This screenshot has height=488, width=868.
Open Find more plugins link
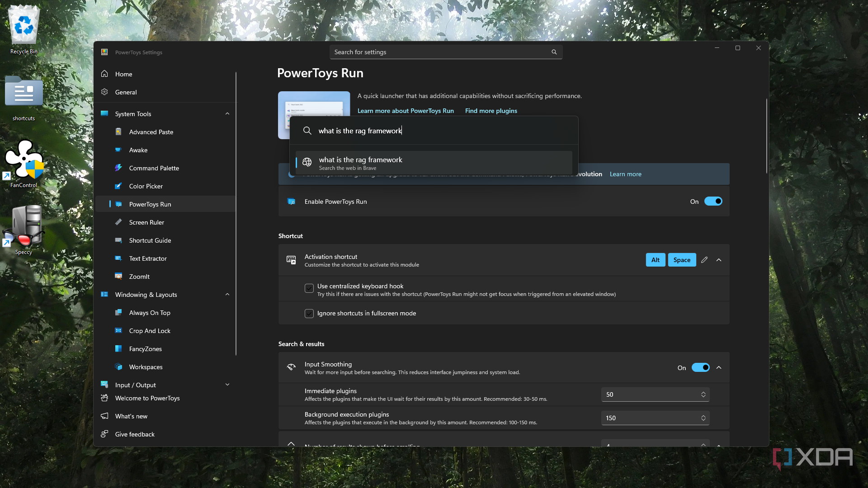click(491, 111)
